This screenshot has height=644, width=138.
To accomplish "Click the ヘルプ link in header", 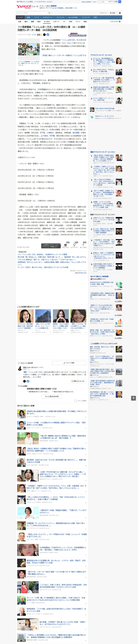I will tap(94, 2).
